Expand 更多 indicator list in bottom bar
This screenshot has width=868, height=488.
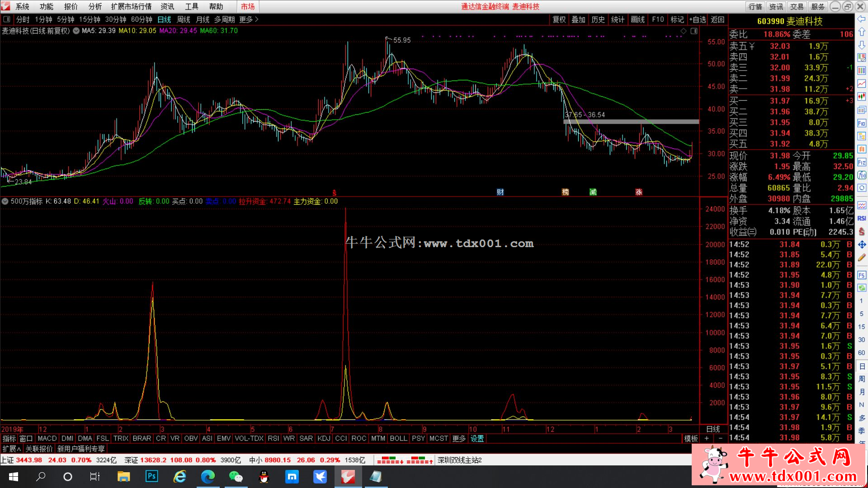click(x=458, y=438)
